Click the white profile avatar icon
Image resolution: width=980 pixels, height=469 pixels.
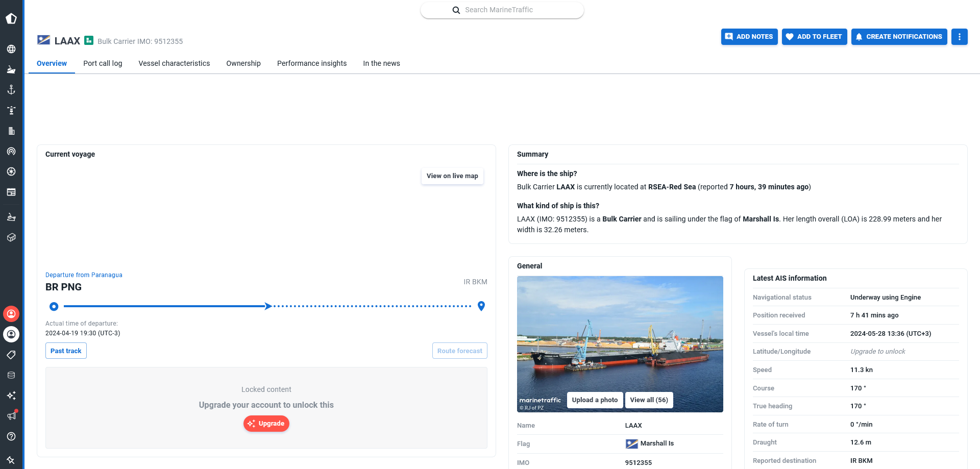[11, 334]
